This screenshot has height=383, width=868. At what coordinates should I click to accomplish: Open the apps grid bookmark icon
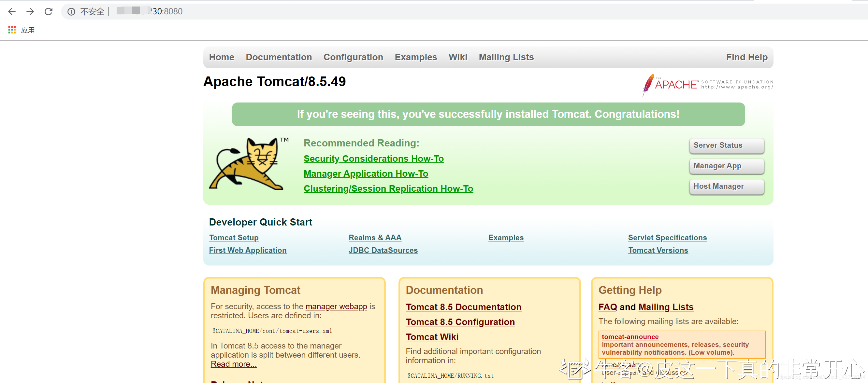[12, 30]
